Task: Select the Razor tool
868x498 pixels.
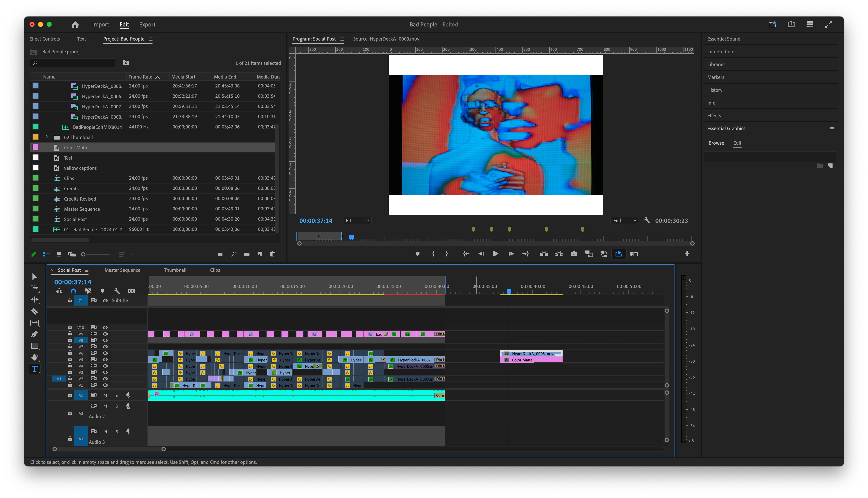Action: (35, 311)
